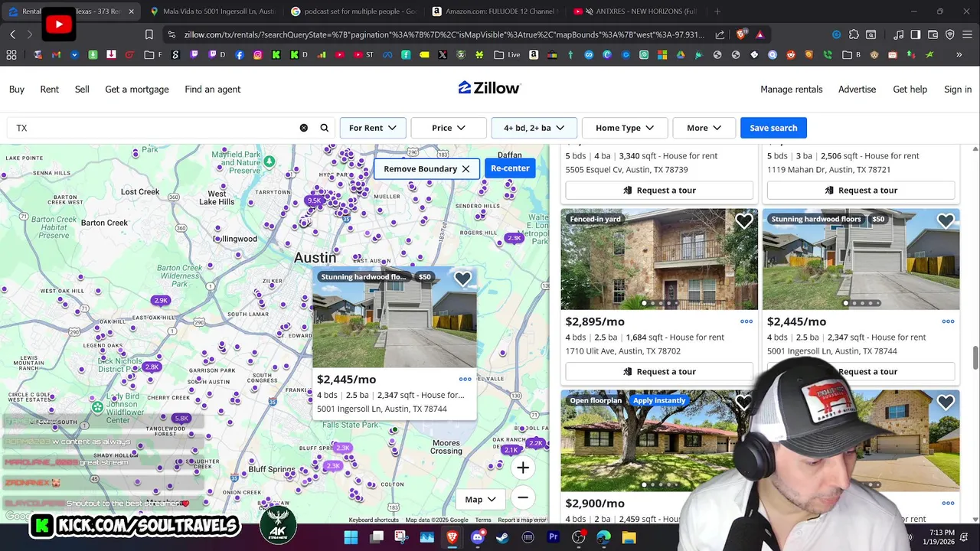Open Manage rentals link
This screenshot has width=980, height=551.
pyautogui.click(x=792, y=89)
